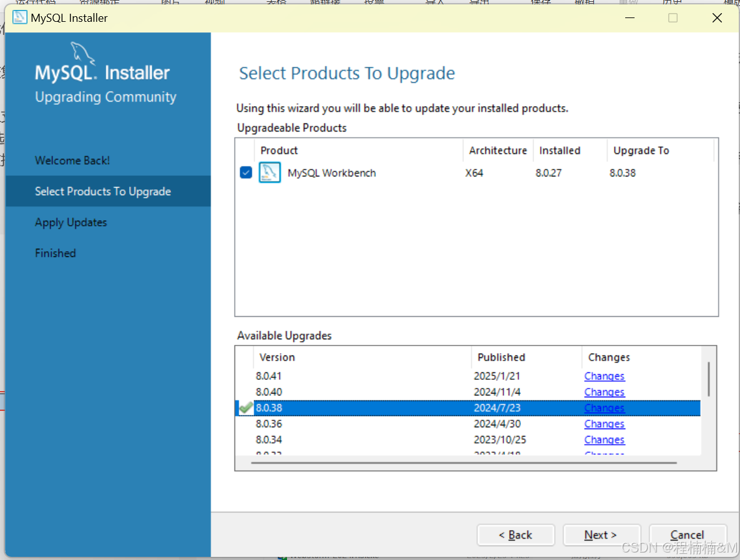Click the Architecture column header

(498, 150)
